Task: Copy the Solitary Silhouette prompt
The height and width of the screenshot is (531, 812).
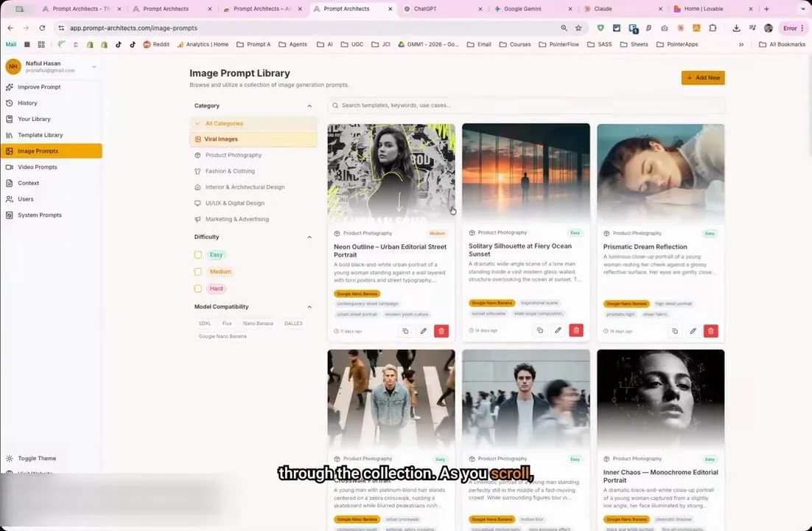Action: click(540, 330)
